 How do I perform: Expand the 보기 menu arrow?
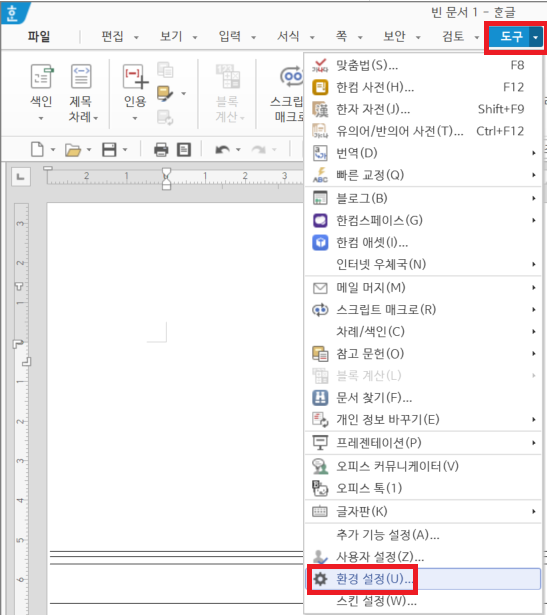pos(195,38)
